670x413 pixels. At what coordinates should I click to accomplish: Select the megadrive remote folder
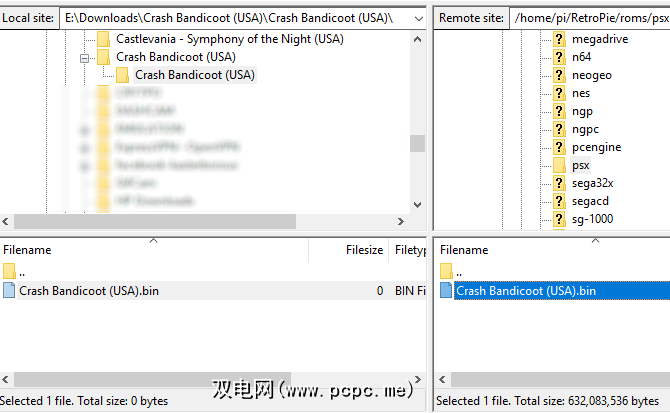599,39
